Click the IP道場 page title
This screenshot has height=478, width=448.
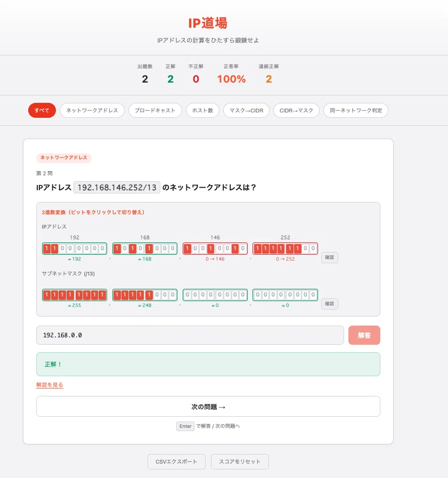click(x=208, y=23)
